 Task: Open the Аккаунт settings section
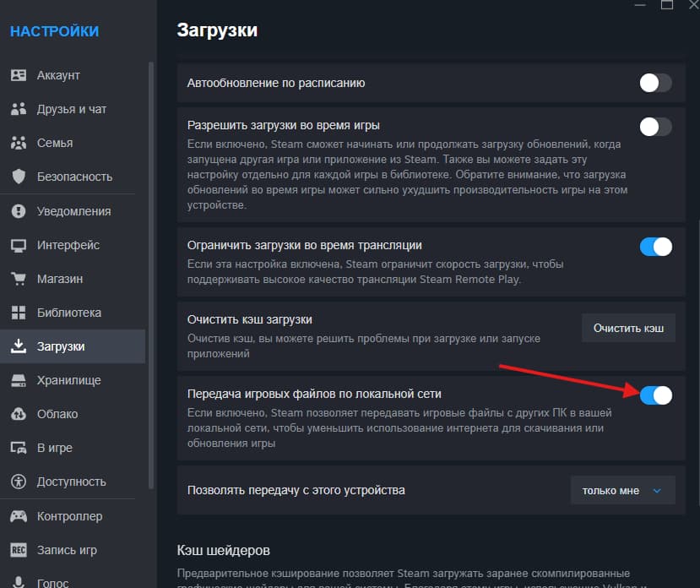pos(73,75)
